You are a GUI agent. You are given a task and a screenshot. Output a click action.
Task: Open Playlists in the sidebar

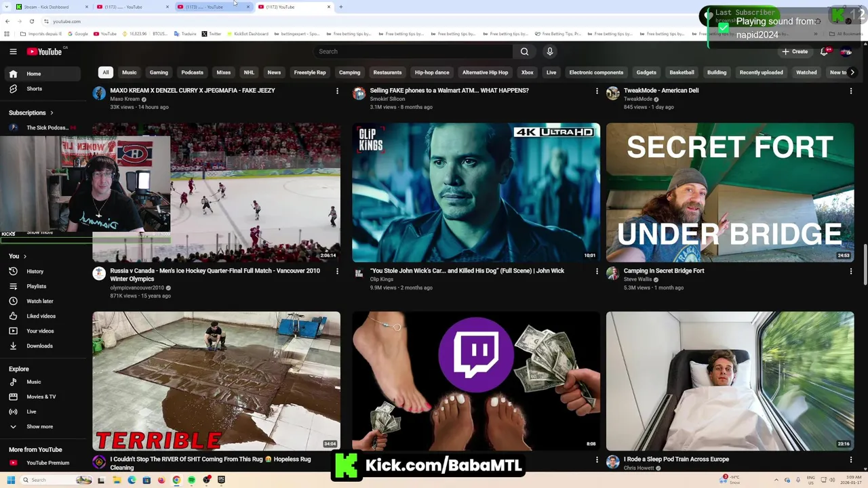tap(43, 286)
